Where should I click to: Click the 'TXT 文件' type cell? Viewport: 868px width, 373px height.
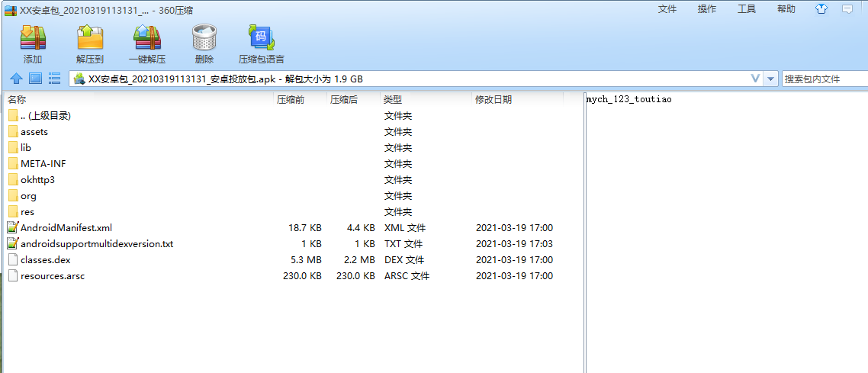403,244
